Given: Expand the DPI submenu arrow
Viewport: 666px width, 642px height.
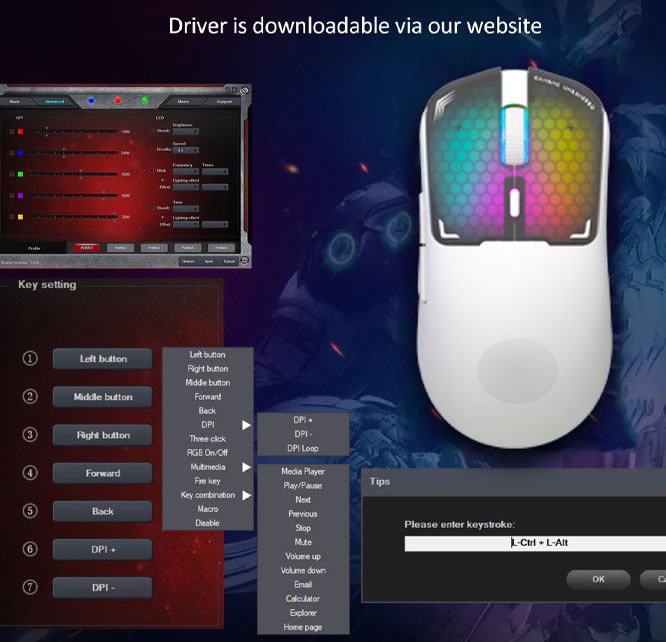Looking at the screenshot, I should click(x=246, y=425).
